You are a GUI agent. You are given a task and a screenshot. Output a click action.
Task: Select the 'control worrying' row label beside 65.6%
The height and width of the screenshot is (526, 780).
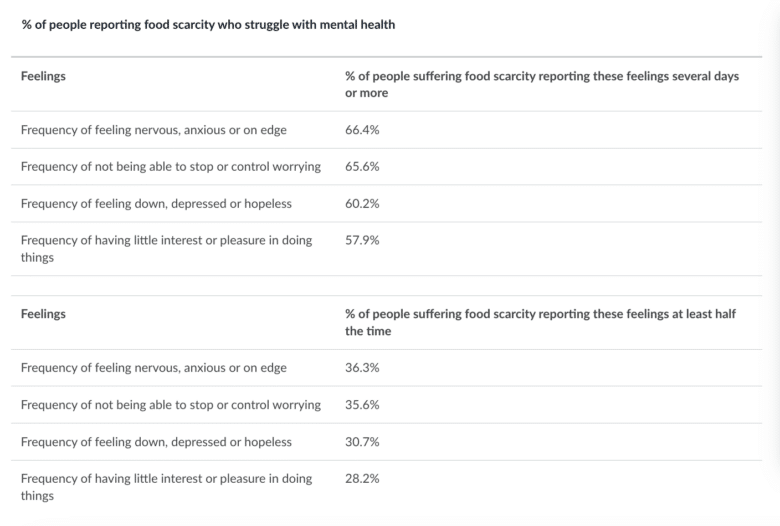[x=171, y=167]
